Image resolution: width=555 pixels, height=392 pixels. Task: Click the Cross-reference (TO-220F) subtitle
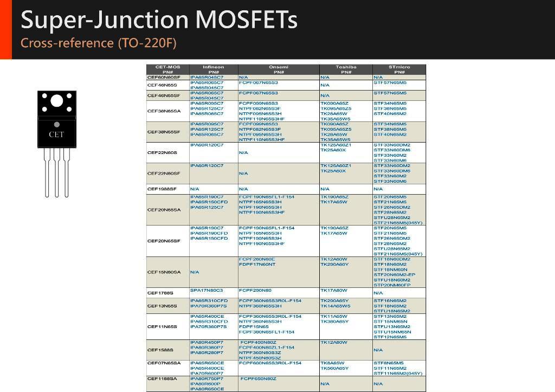point(99,43)
